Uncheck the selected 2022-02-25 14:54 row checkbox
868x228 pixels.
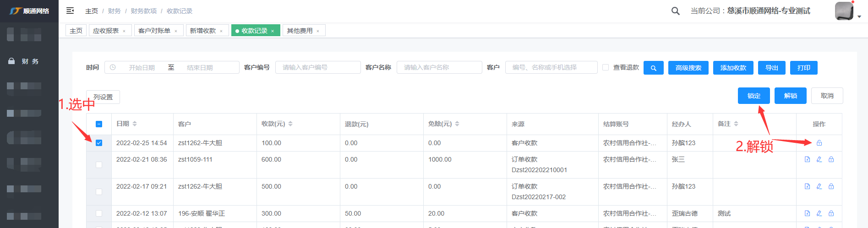tap(99, 143)
